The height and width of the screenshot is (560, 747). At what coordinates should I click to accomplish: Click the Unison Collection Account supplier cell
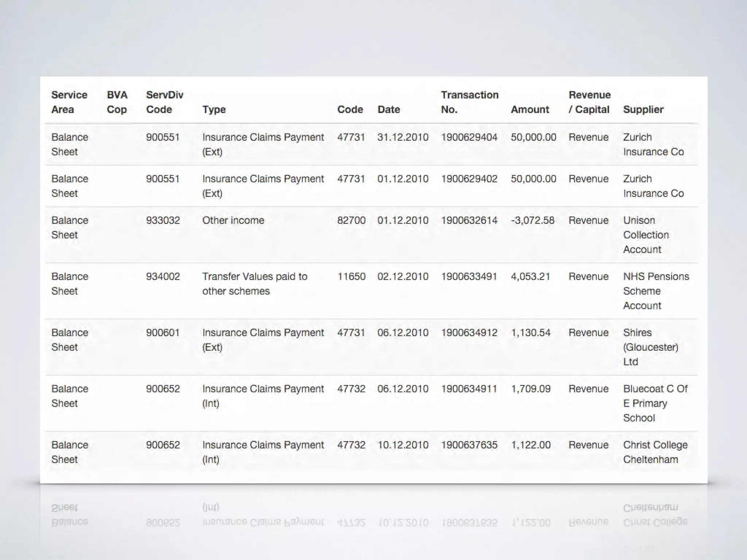coord(646,235)
